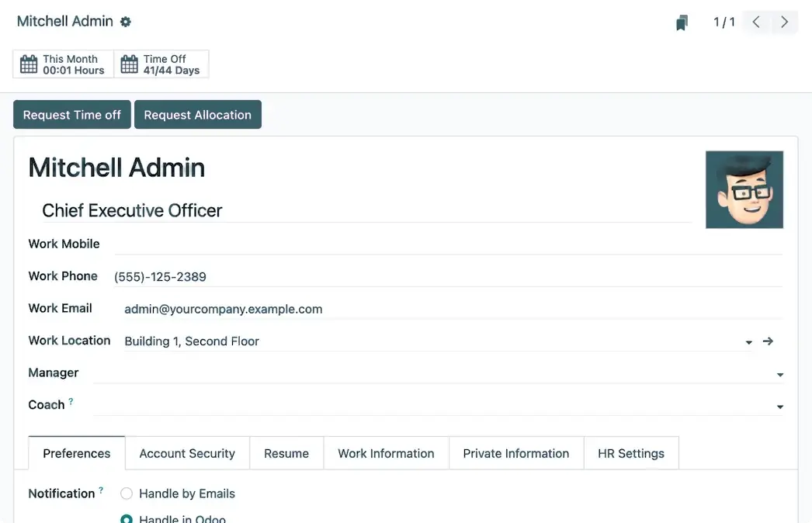Expand the Work Location dropdown
The width and height of the screenshot is (812, 523).
748,342
